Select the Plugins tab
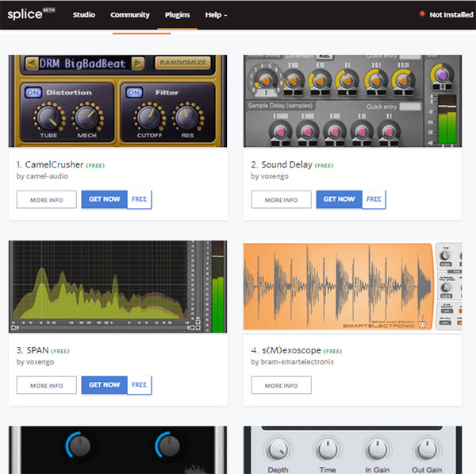This screenshot has width=476, height=474. 177,14
